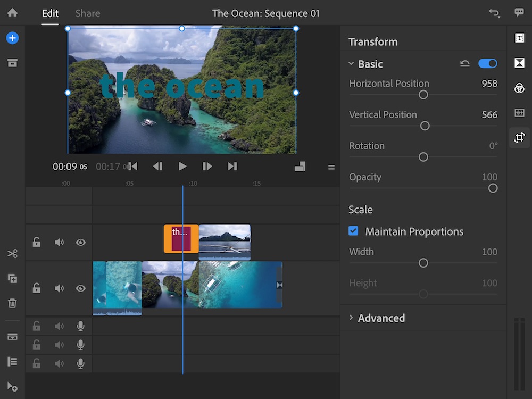Click the undo arrow icon
532x399 pixels.
pos(494,13)
